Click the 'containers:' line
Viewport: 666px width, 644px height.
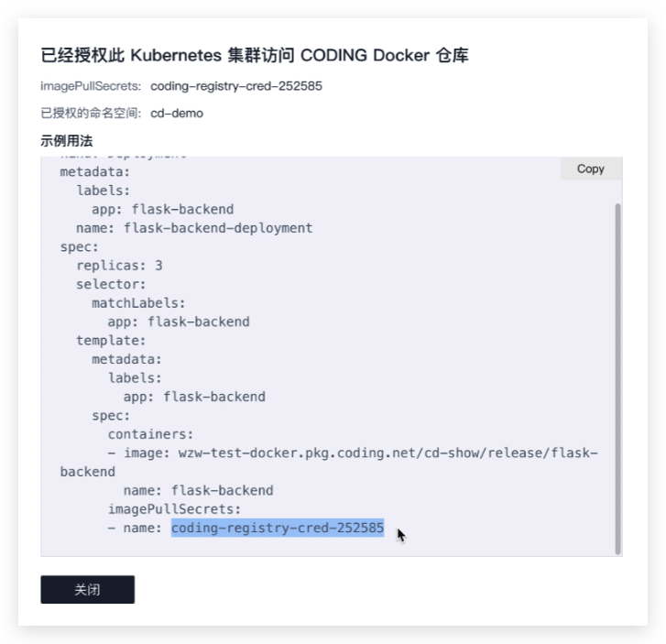pos(150,434)
